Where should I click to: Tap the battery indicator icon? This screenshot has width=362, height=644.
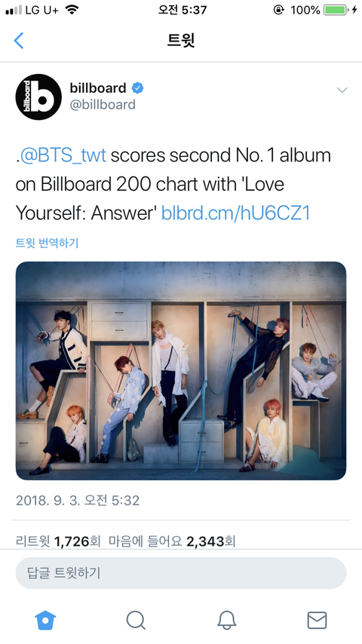[x=336, y=10]
